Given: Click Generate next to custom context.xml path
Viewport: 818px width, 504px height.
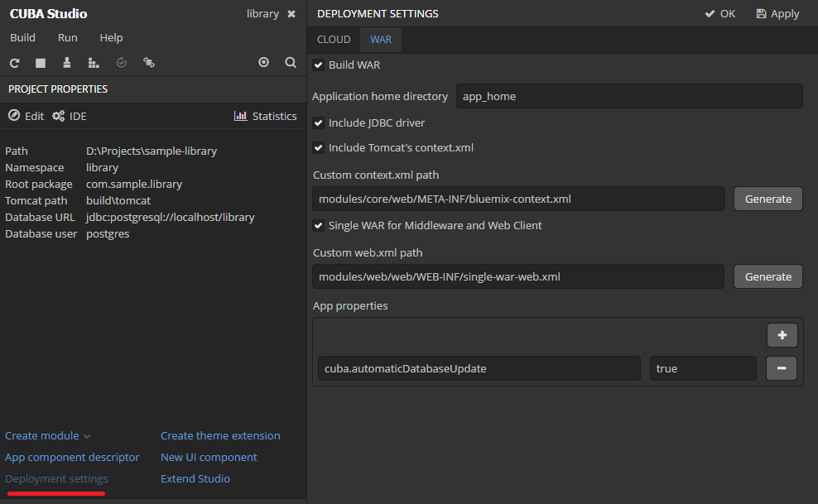Looking at the screenshot, I should click(767, 199).
